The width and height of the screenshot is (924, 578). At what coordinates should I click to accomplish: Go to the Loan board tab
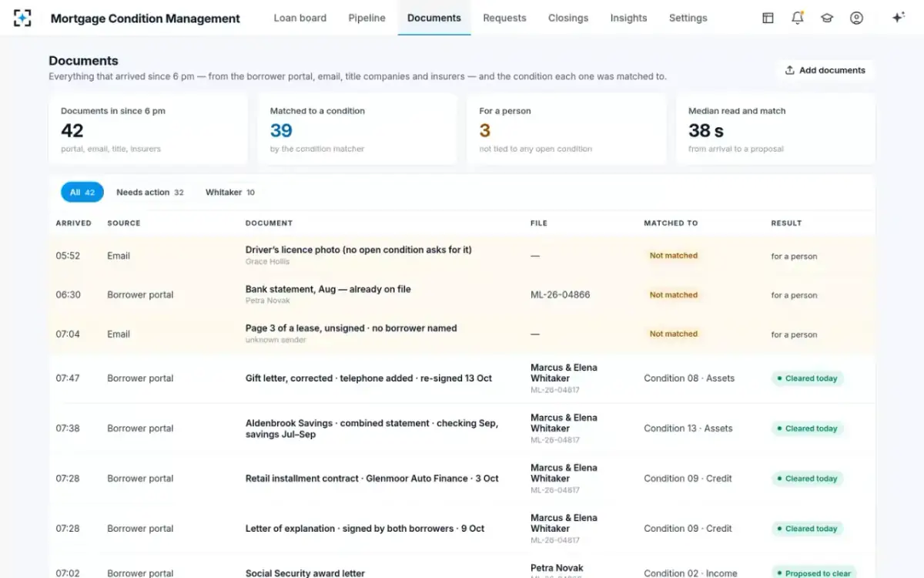(300, 18)
